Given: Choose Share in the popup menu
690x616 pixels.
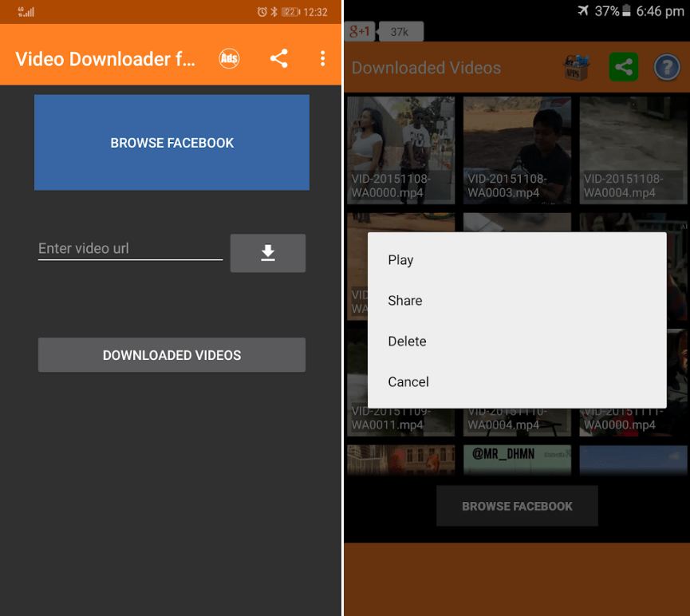Looking at the screenshot, I should (x=517, y=300).
